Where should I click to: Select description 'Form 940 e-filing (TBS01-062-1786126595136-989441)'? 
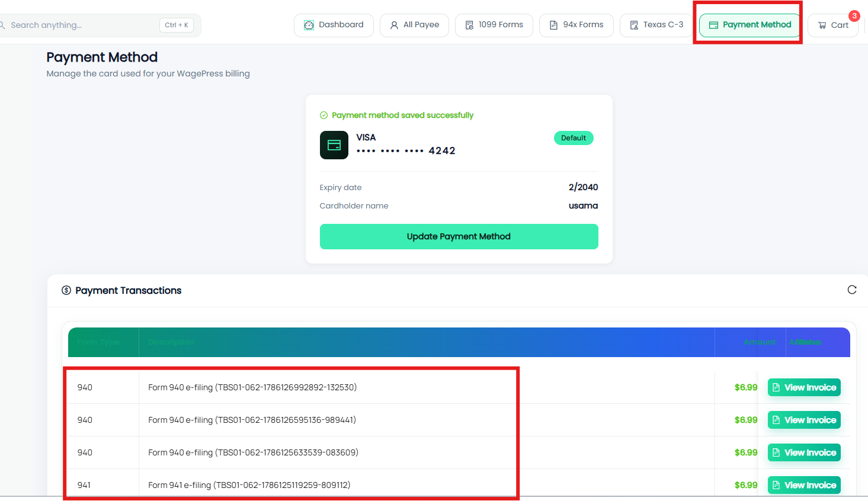252,420
